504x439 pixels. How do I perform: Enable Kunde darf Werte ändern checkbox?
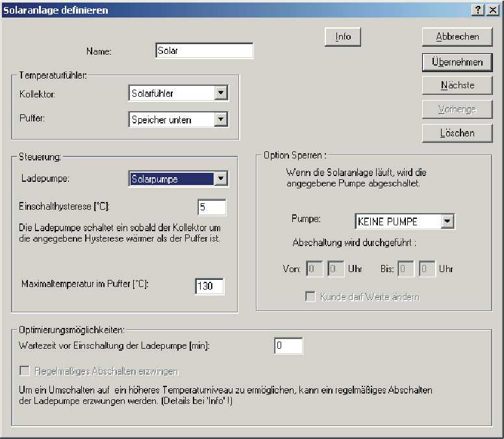(310, 297)
